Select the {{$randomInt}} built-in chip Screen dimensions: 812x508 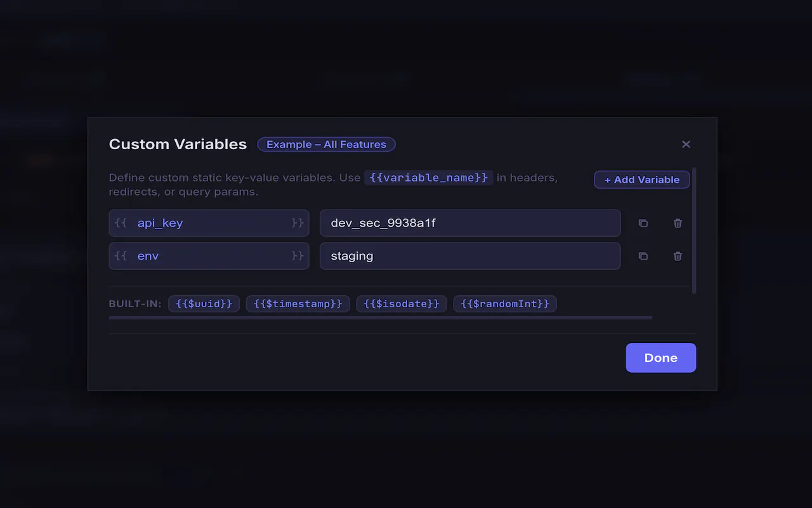click(505, 304)
